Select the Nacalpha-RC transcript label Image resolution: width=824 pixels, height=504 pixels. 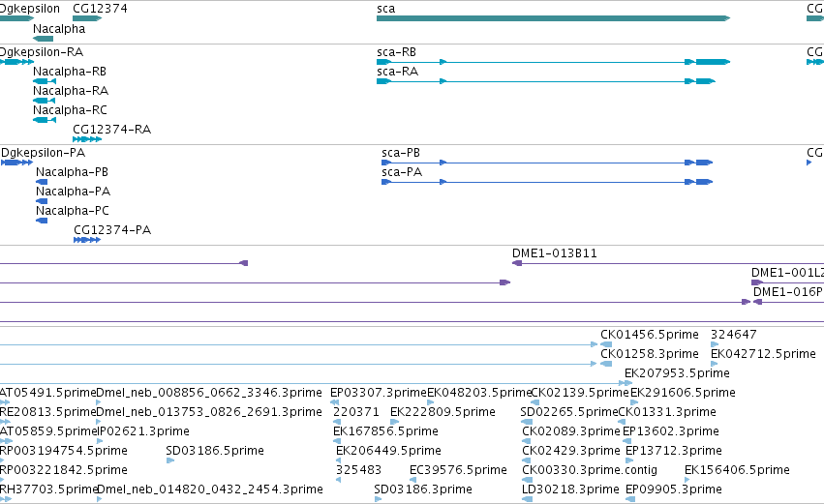(x=70, y=110)
